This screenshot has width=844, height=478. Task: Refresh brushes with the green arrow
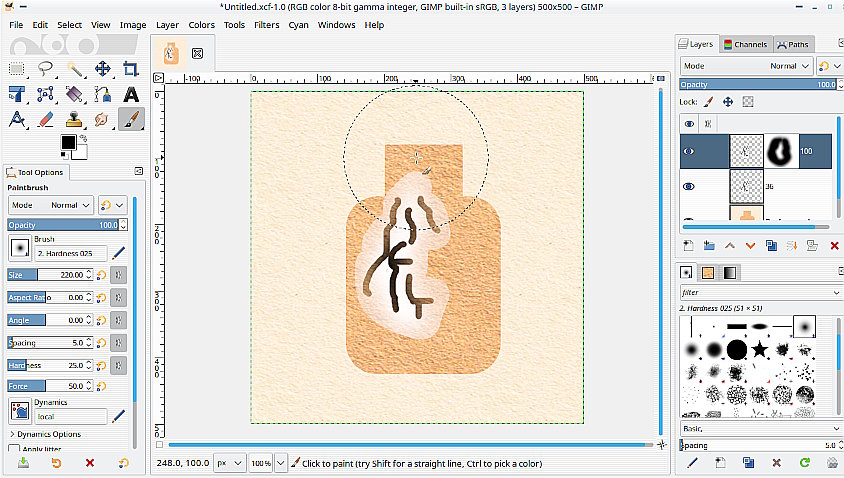pyautogui.click(x=805, y=462)
